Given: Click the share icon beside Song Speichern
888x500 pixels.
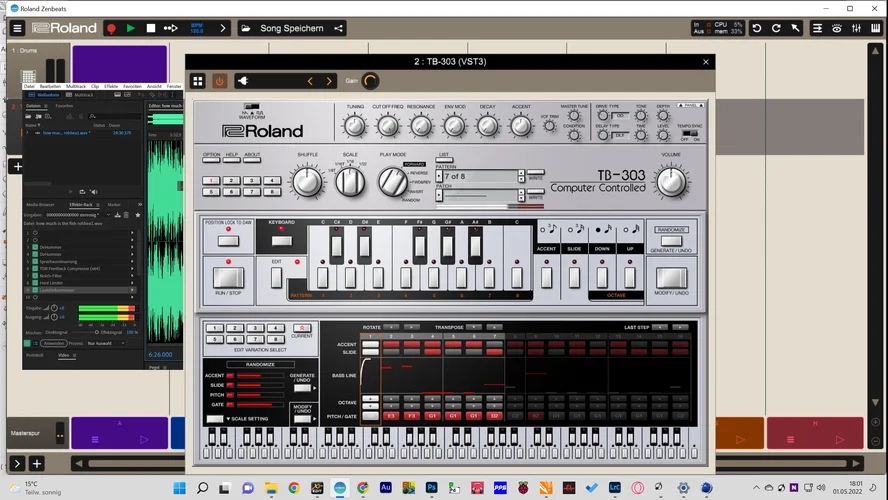Looking at the screenshot, I should pyautogui.click(x=339, y=28).
